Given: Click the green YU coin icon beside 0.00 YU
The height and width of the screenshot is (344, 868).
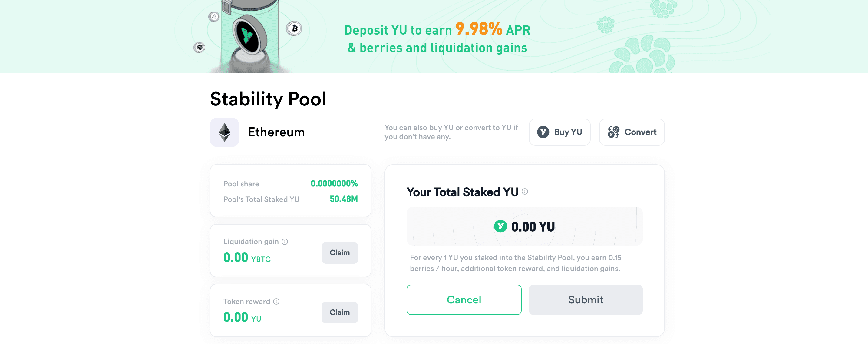Looking at the screenshot, I should 500,226.
